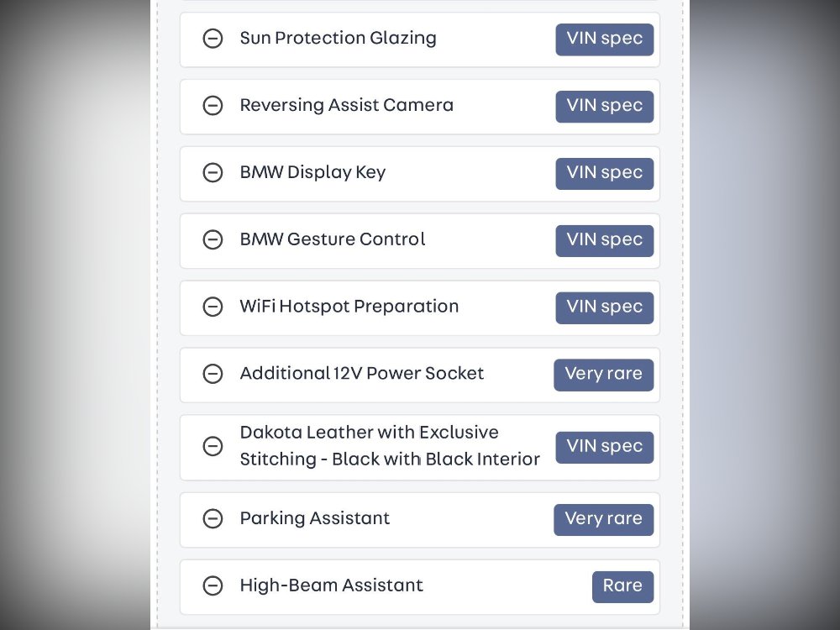Viewport: 840px width, 630px height.
Task: Select Very rare badge on 12V Power Socket
Action: tap(604, 375)
